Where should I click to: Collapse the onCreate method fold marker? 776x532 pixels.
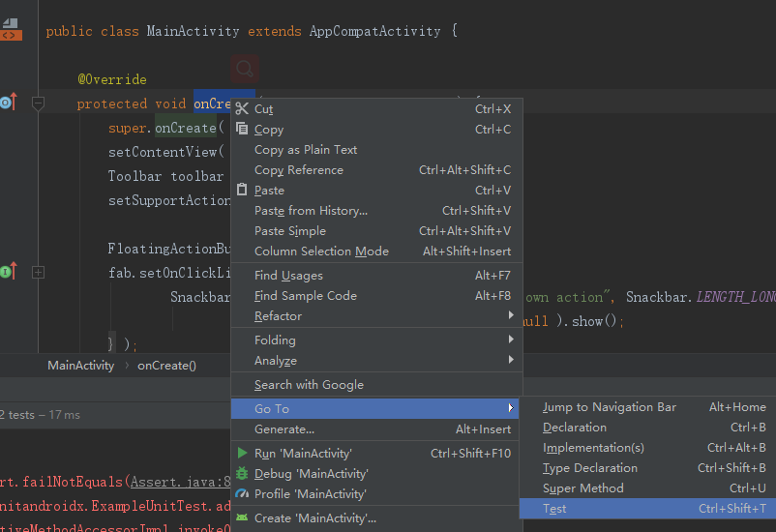pos(39,103)
